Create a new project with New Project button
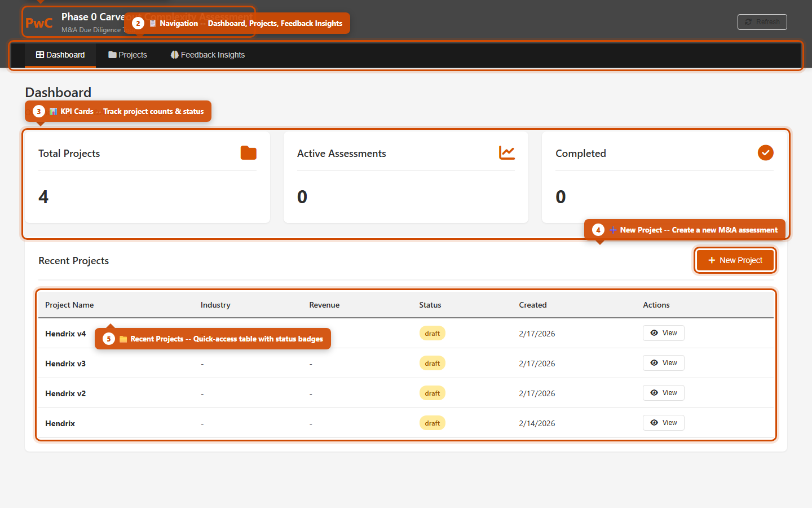The height and width of the screenshot is (508, 812). (x=735, y=260)
